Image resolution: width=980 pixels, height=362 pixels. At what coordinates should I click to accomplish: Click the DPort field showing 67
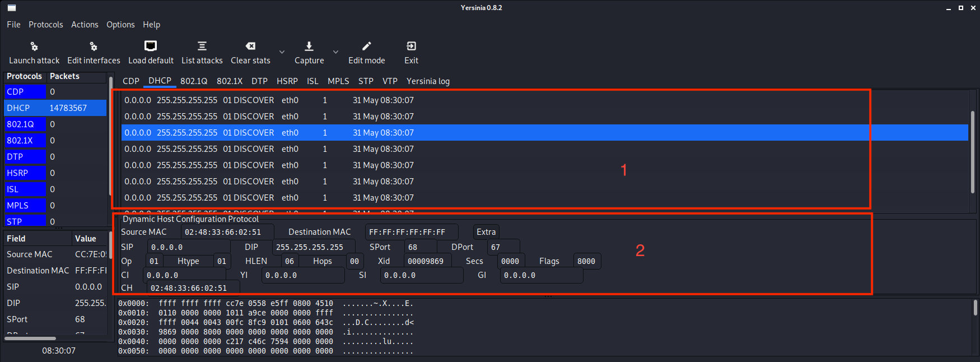coord(503,247)
